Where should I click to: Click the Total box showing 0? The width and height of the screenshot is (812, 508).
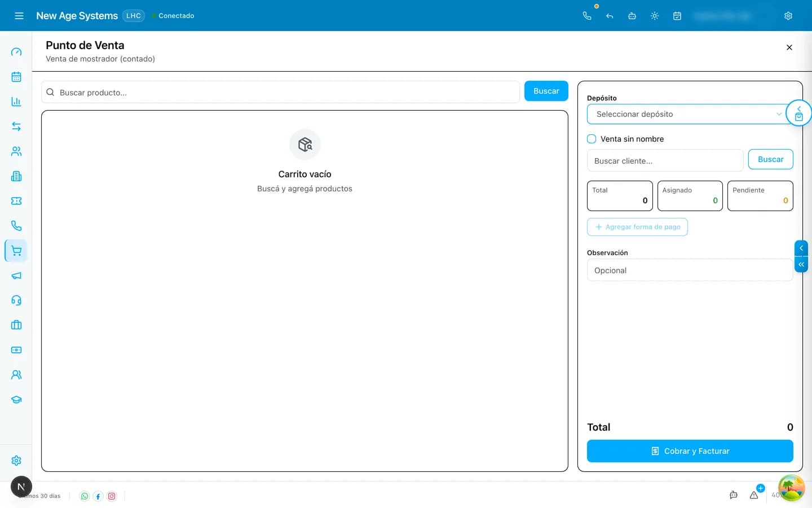(x=620, y=196)
